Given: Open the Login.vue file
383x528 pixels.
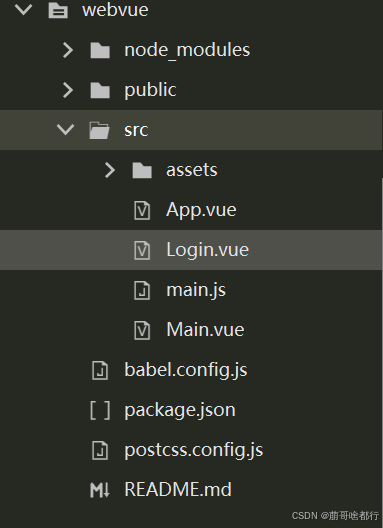Looking at the screenshot, I should [x=208, y=250].
